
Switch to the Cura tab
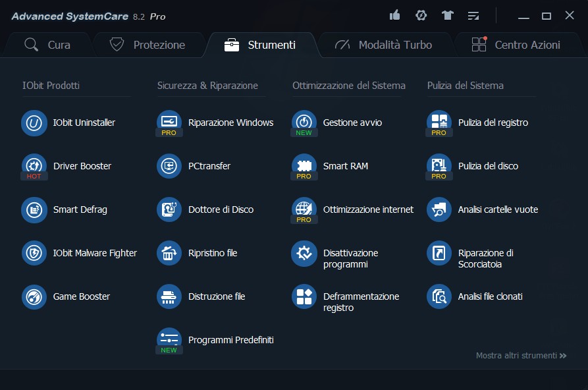pos(47,45)
